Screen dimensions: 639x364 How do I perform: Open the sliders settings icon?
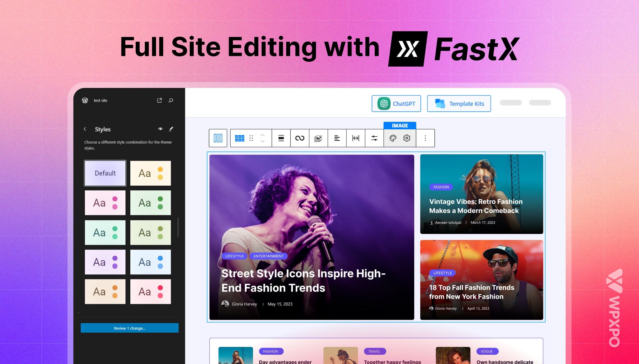[x=374, y=138]
